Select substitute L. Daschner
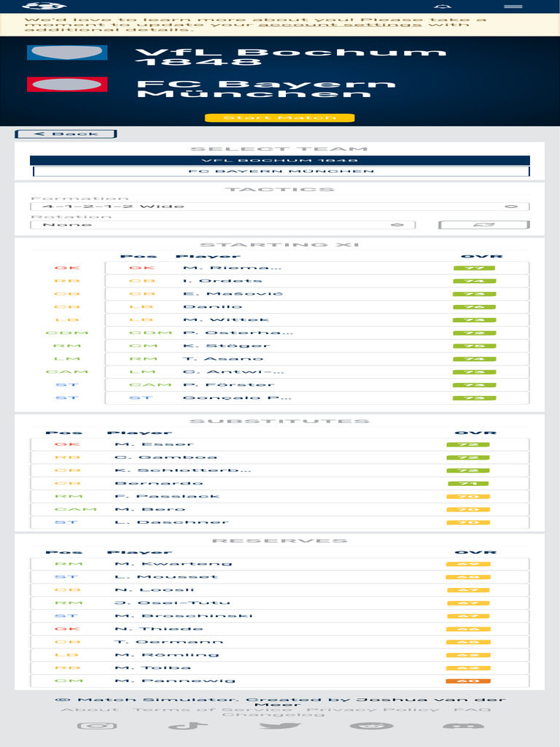This screenshot has width=560, height=747. [x=280, y=522]
